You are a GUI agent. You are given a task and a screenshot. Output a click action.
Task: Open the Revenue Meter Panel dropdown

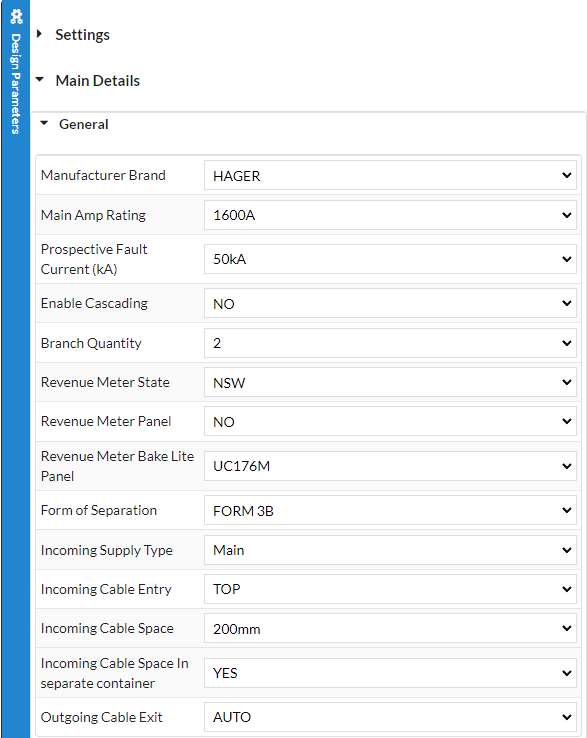click(x=390, y=421)
